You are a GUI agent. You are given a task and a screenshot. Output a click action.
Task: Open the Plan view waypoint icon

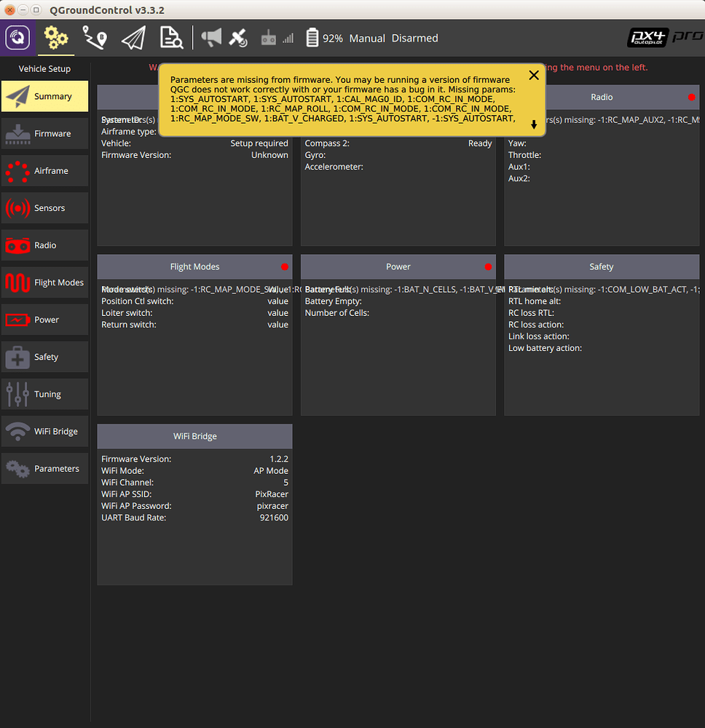point(94,38)
